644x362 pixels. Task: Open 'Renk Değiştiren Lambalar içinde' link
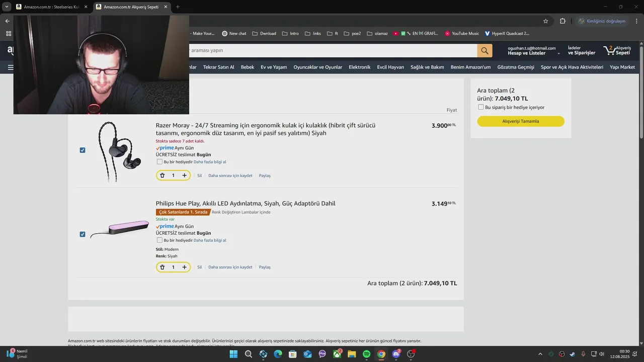tap(241, 212)
